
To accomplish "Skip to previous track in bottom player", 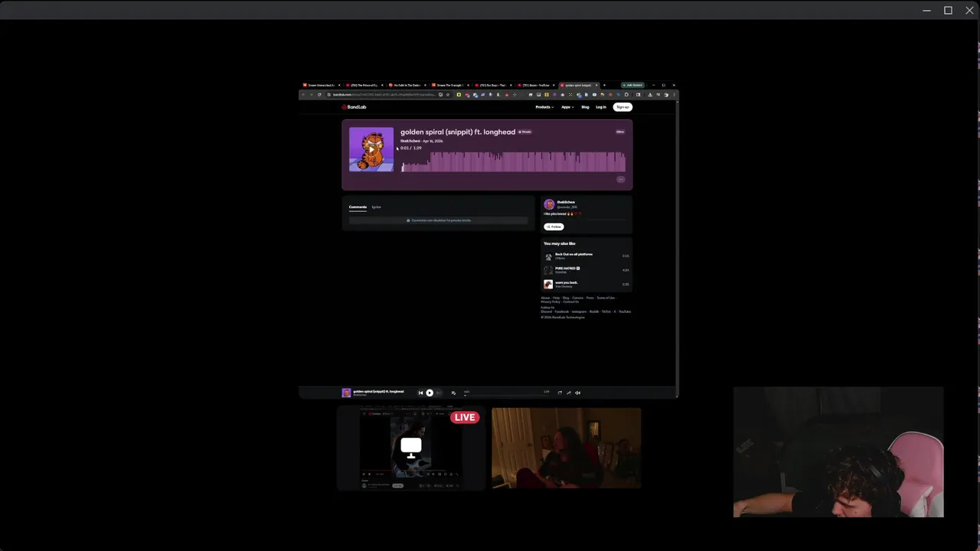I will pyautogui.click(x=420, y=393).
